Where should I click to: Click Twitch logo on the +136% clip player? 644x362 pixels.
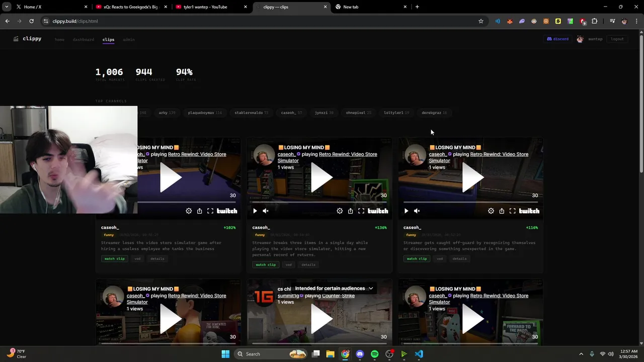[x=378, y=211]
